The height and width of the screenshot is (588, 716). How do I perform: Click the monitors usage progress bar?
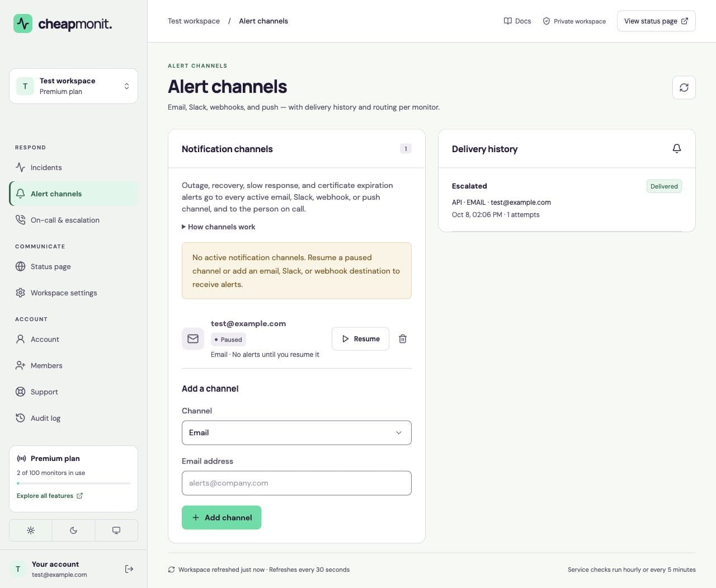[73, 483]
